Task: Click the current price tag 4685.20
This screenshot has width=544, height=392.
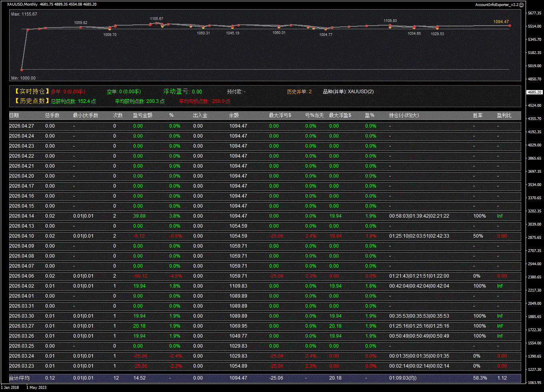Action: 534,92
